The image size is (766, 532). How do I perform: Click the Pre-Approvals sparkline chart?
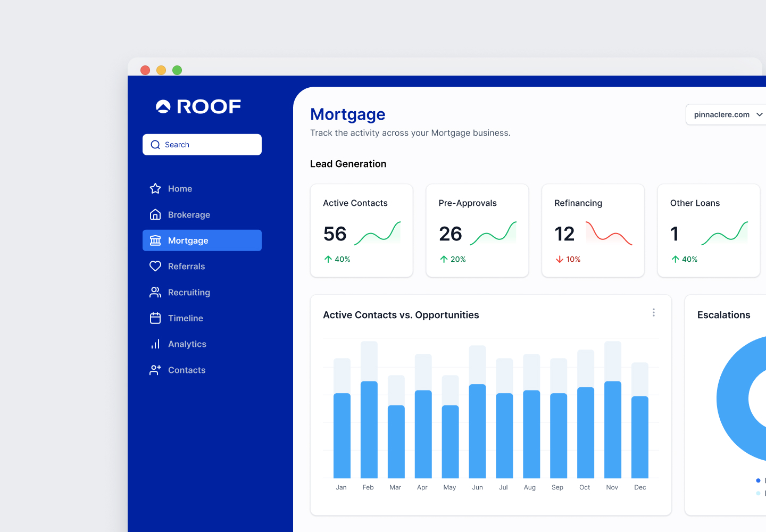pyautogui.click(x=493, y=234)
